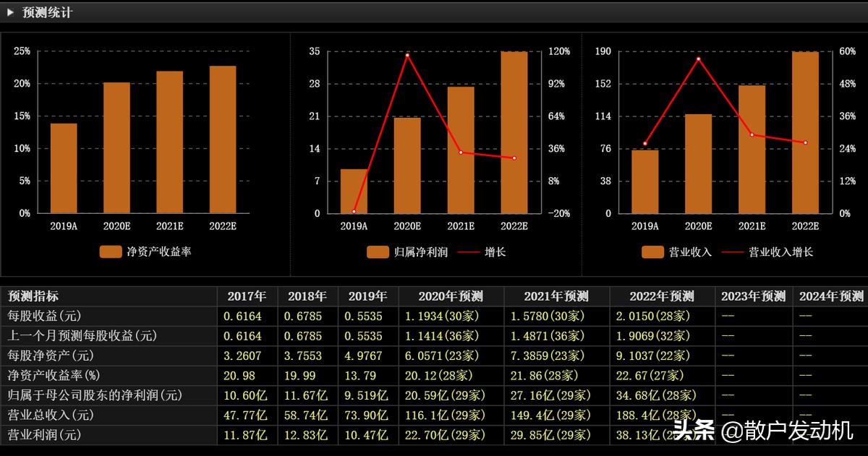
Task: Toggle the 归属净利润 legend swatch
Action: coord(378,252)
